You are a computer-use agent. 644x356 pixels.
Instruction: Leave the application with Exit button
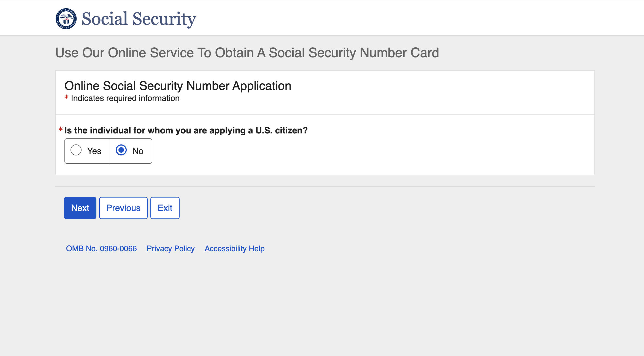tap(165, 208)
